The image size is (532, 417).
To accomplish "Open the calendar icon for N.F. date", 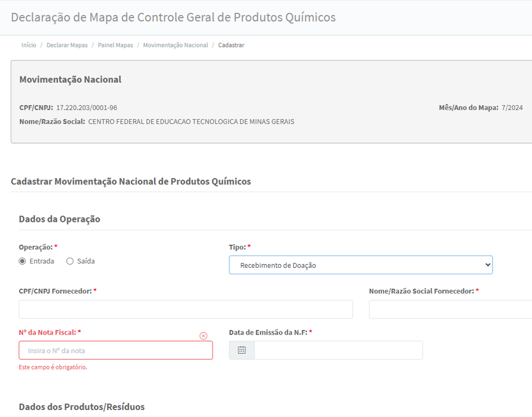I will point(241,350).
